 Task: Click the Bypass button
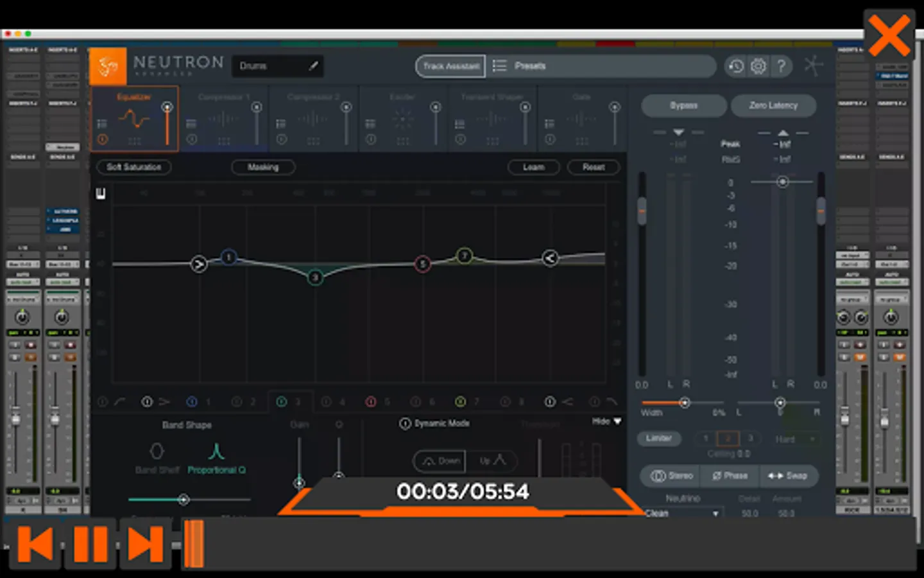(683, 105)
